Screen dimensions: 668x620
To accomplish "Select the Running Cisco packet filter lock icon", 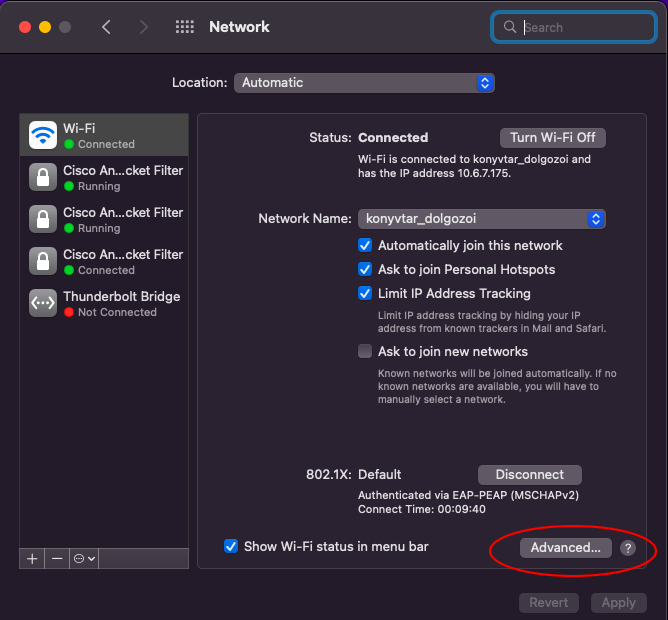I will click(43, 177).
